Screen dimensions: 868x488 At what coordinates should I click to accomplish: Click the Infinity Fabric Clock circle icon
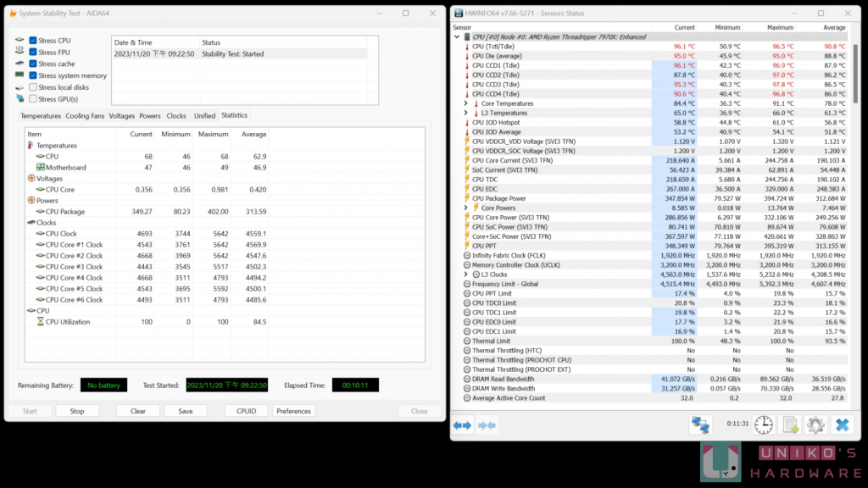(467, 256)
